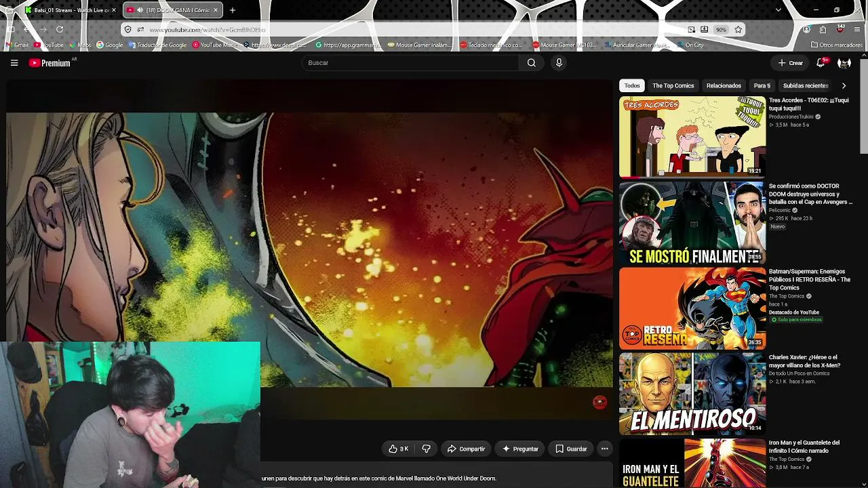Select the Para ti filter chip
Screen dimensions: 868x488
(762, 86)
